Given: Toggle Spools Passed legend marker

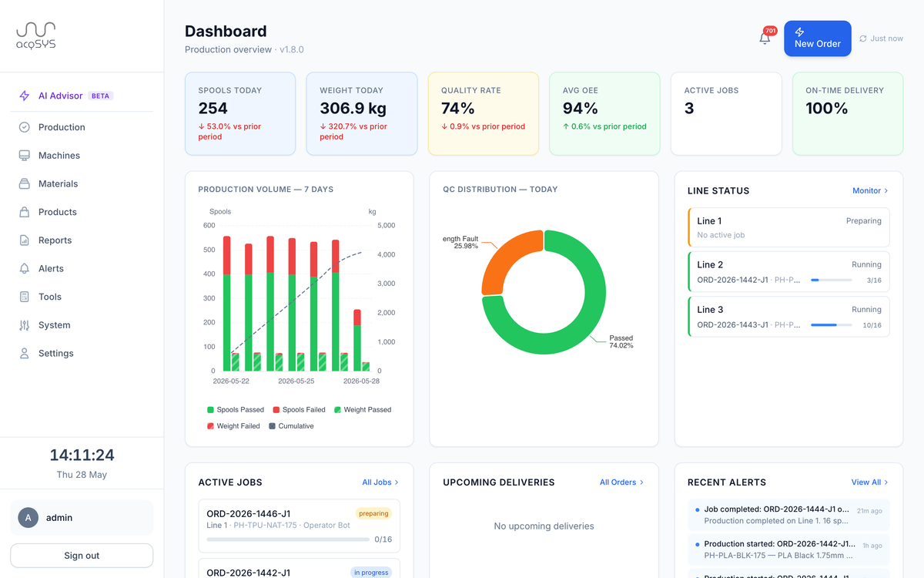Looking at the screenshot, I should (210, 410).
